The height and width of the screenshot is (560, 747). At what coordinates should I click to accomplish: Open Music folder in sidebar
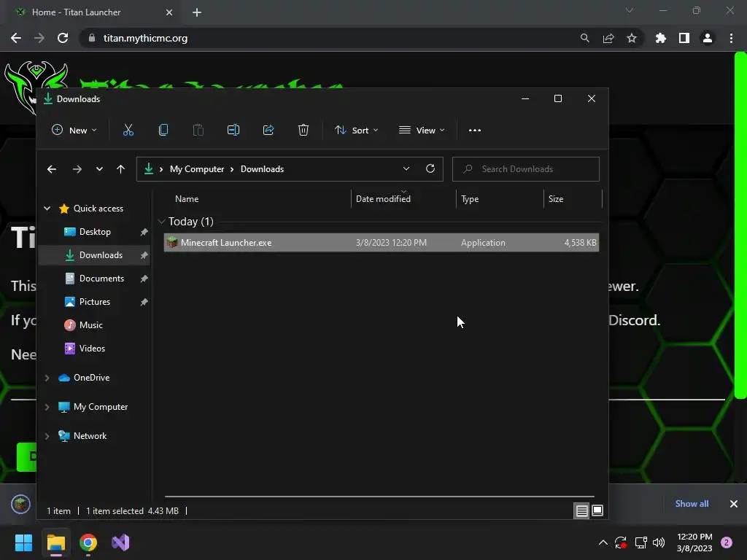pos(90,325)
